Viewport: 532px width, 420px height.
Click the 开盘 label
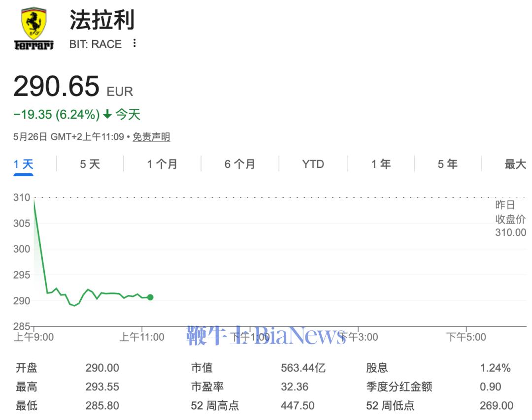(x=27, y=368)
